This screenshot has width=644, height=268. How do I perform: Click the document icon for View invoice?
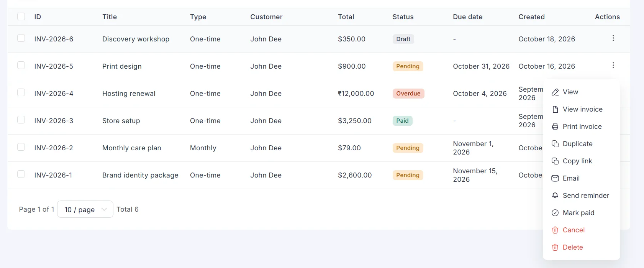tap(555, 109)
